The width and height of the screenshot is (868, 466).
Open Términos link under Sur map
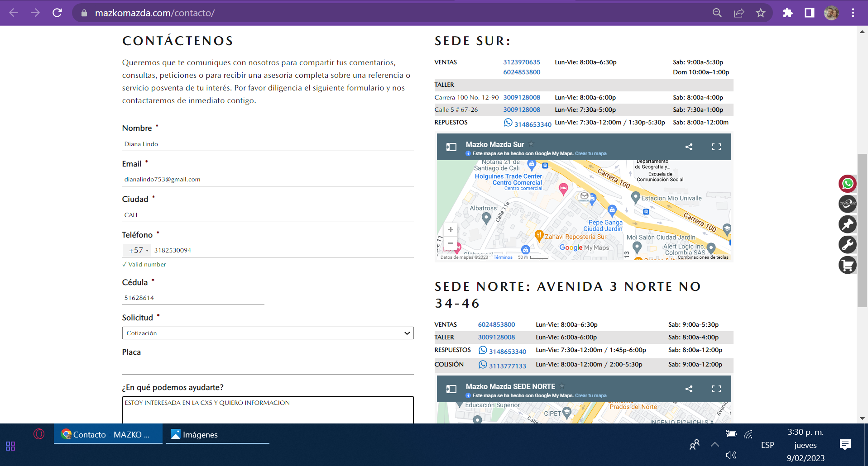click(503, 257)
